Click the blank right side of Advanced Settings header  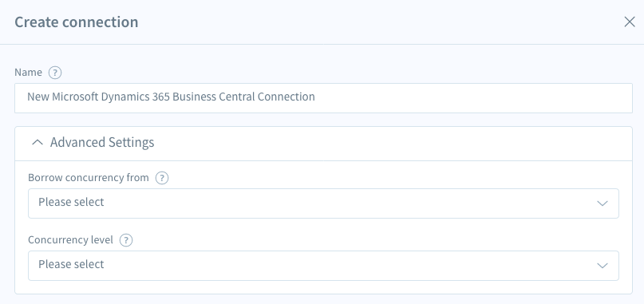tap(390, 143)
